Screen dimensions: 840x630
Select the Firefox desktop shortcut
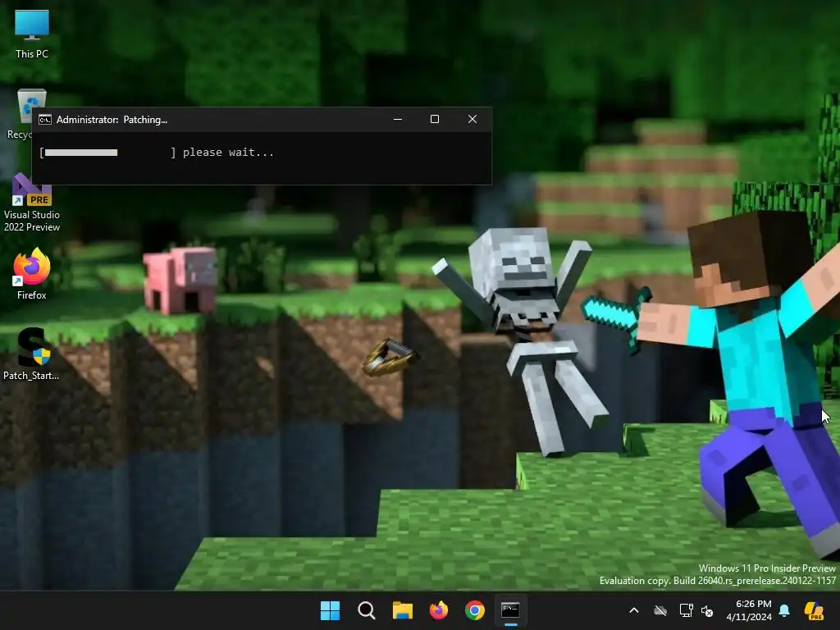point(32,274)
